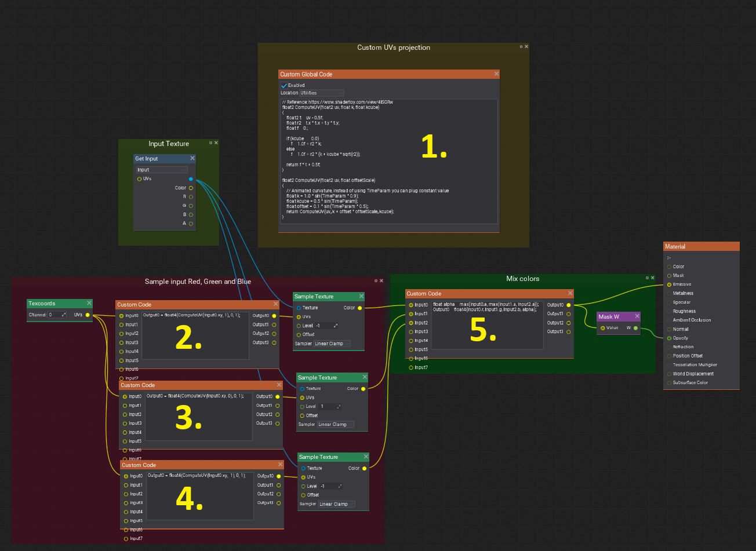
Task: Click the Metalness pin on the Material node
Action: point(669,293)
